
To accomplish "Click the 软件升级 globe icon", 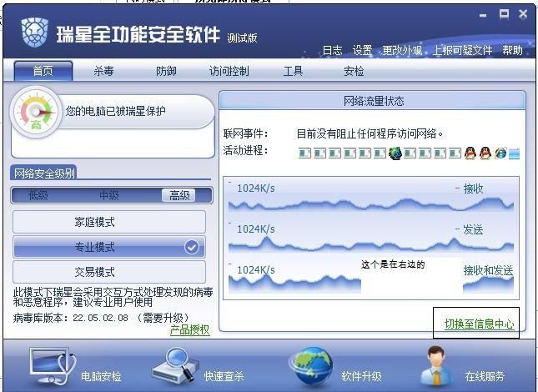I will click(x=312, y=367).
